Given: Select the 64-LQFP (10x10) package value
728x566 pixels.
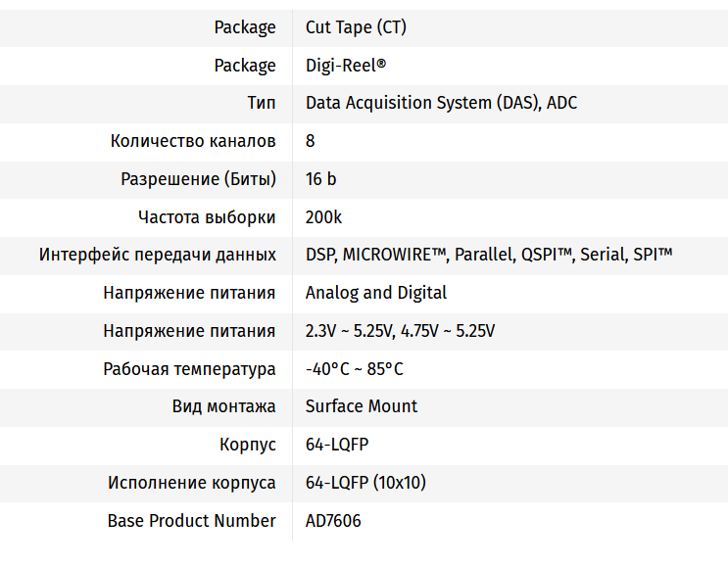Looking at the screenshot, I should 365,483.
